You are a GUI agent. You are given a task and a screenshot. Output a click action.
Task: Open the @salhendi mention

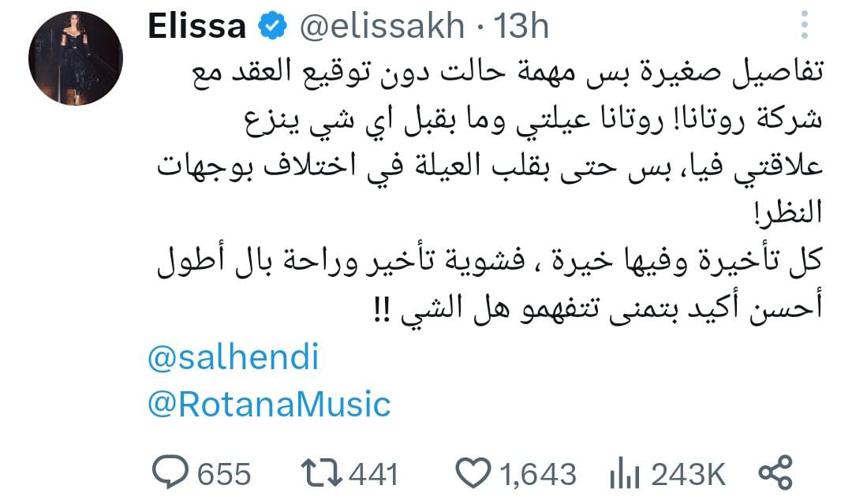point(234,357)
